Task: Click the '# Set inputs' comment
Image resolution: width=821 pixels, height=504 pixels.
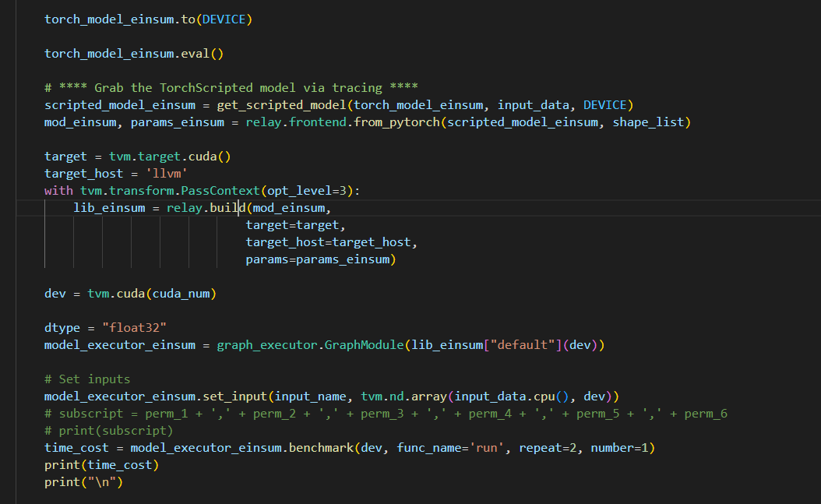Action: coord(87,379)
